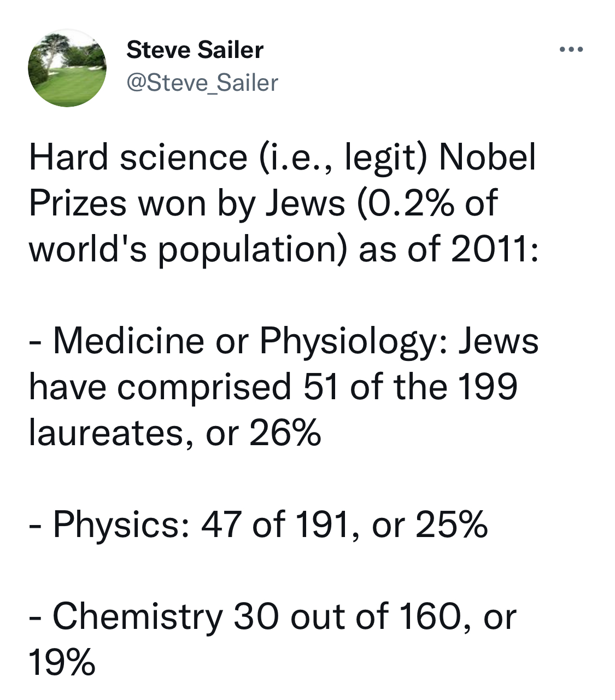
Task: Click the word "population)" in the tweet
Action: (253, 249)
